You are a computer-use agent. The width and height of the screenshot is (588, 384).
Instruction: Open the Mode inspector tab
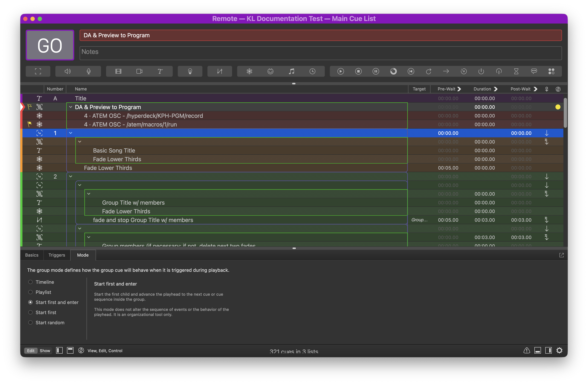[83, 255]
